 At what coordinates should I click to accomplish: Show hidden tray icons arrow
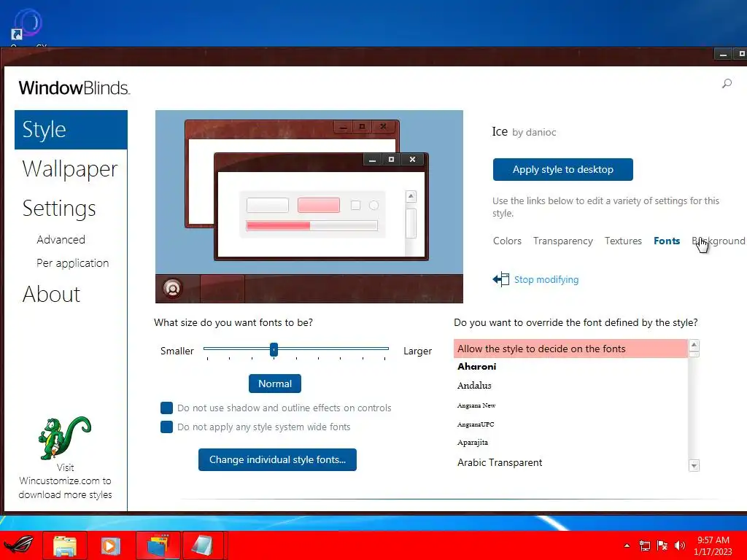627,545
